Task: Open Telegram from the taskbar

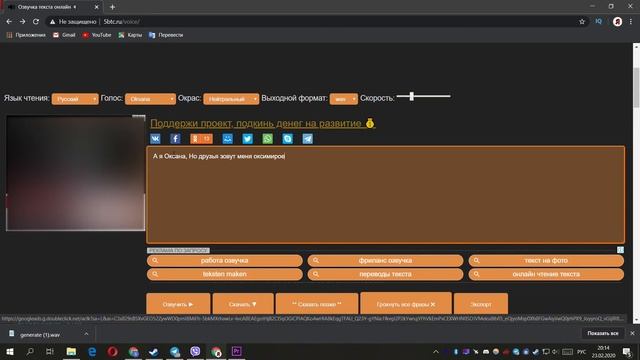Action: click(x=175, y=351)
